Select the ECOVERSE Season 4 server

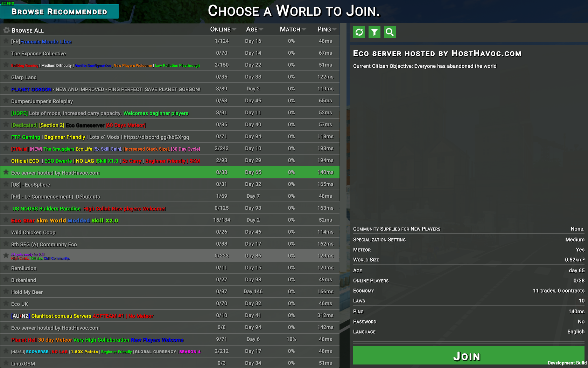170,351
